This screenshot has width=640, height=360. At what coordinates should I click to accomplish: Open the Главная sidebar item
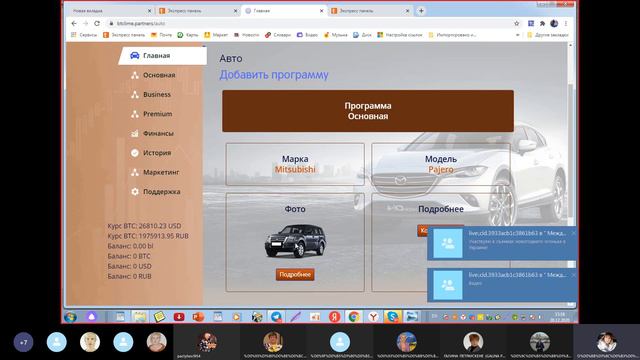tap(162, 56)
